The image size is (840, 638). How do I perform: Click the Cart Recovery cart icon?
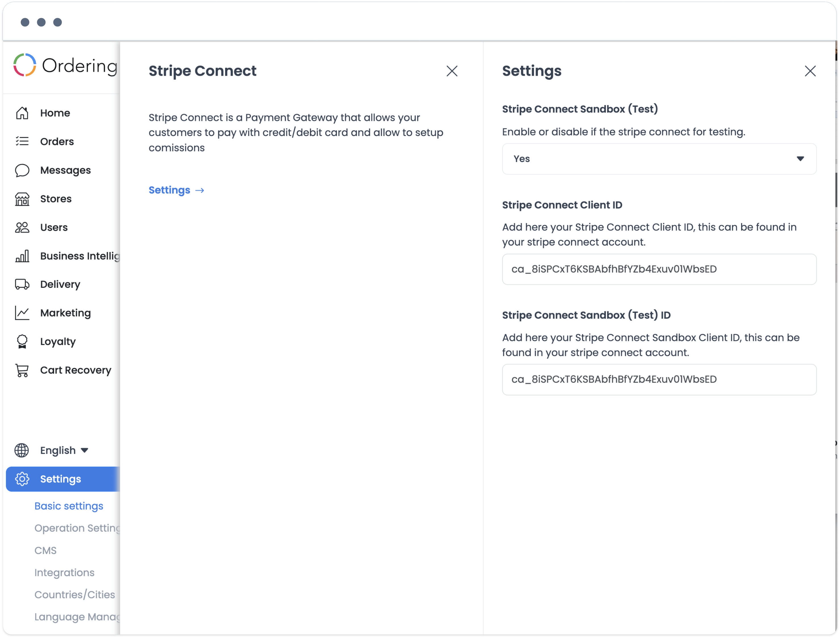pos(22,370)
